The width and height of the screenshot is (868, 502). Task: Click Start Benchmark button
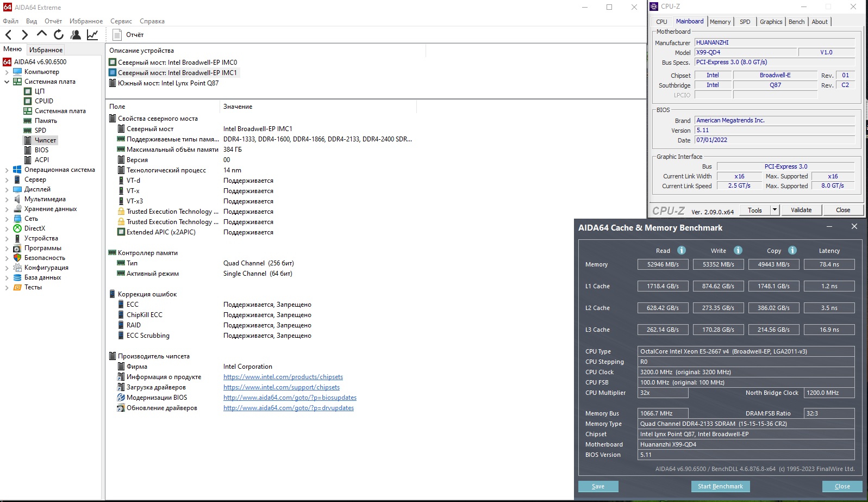720,486
